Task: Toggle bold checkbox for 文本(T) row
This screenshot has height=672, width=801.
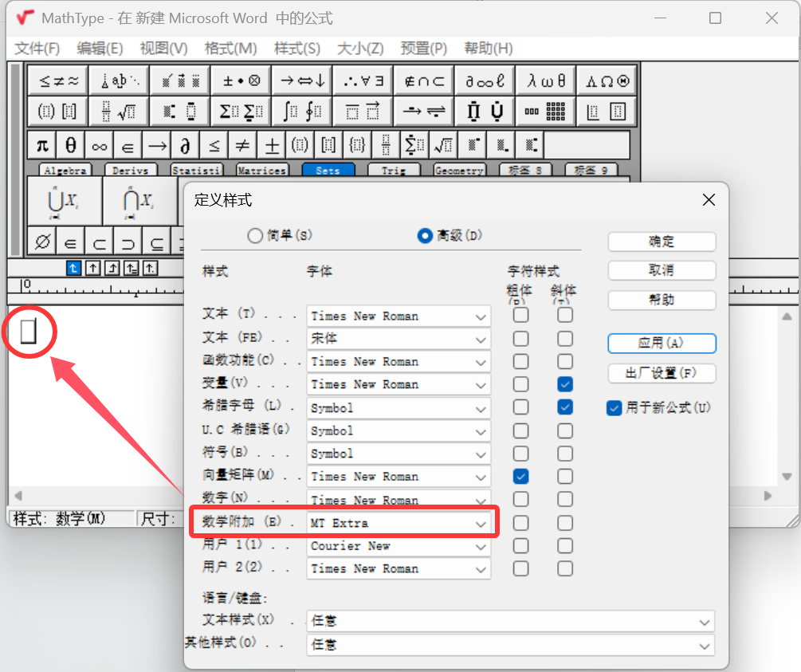Action: pyautogui.click(x=520, y=316)
